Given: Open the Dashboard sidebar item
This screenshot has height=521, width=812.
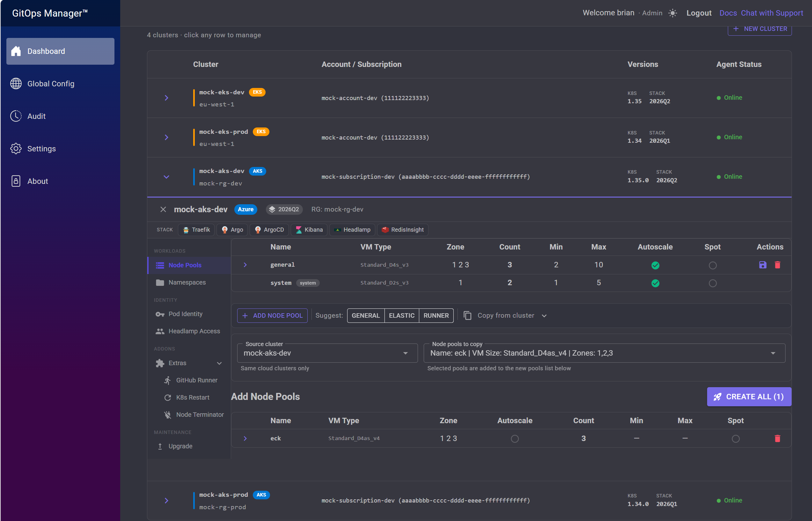Looking at the screenshot, I should pos(60,51).
